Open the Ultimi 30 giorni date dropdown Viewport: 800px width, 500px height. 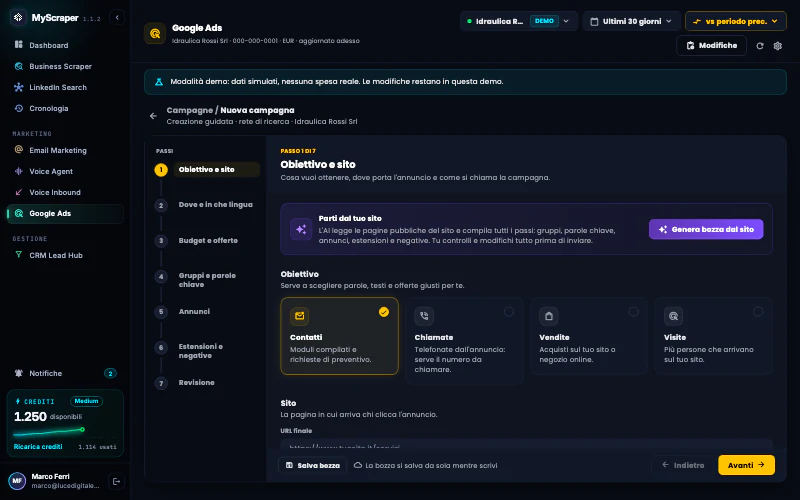tap(631, 21)
